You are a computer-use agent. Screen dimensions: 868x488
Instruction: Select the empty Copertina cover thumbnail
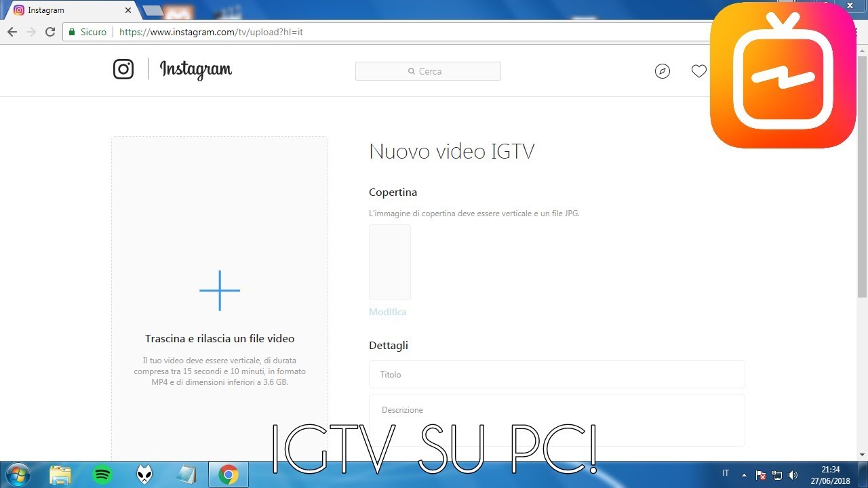click(x=390, y=262)
